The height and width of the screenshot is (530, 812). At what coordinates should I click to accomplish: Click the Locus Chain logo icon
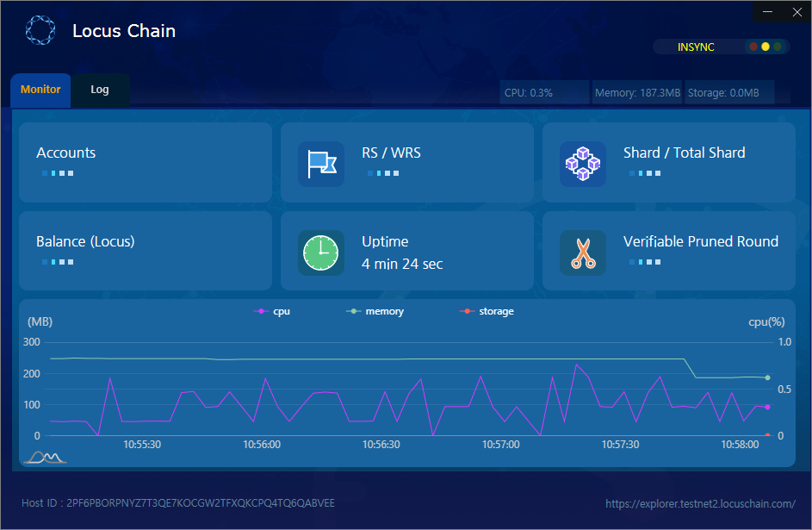[x=40, y=30]
